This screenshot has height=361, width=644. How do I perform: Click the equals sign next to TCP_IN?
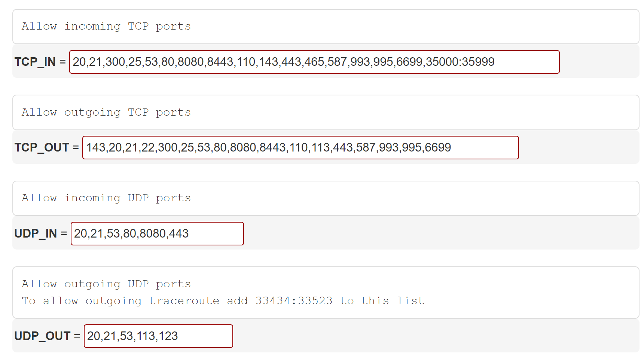62,62
